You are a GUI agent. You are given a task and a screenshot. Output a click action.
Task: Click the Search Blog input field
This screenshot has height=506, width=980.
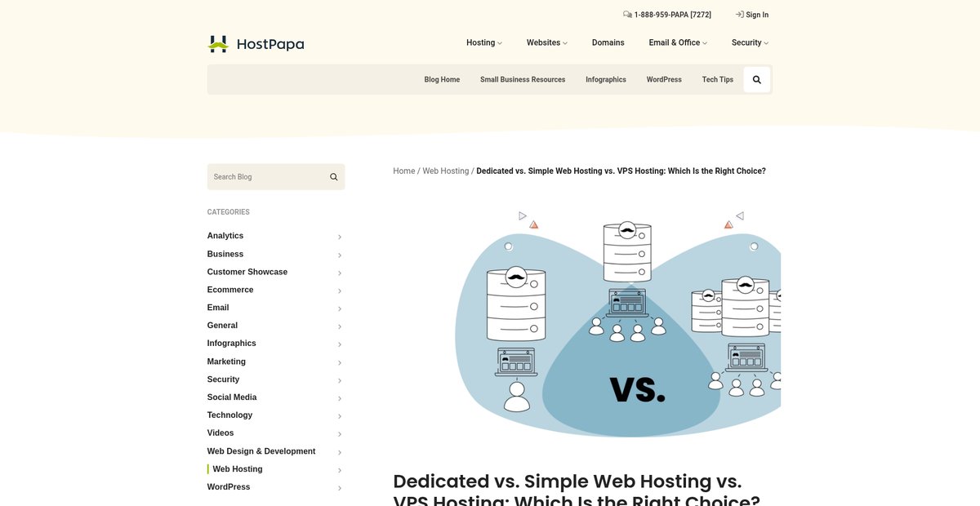pyautogui.click(x=276, y=177)
